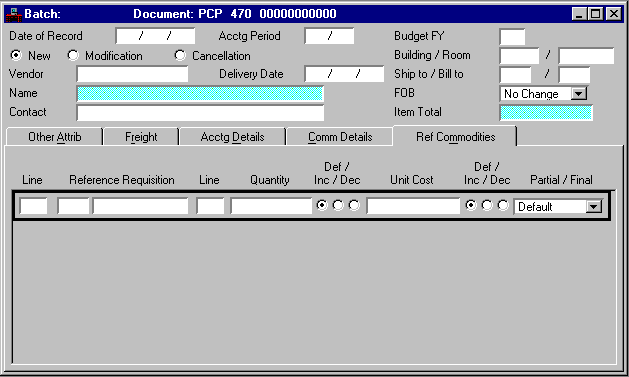
Task: Close the PCP document window
Action: pyautogui.click(x=614, y=14)
